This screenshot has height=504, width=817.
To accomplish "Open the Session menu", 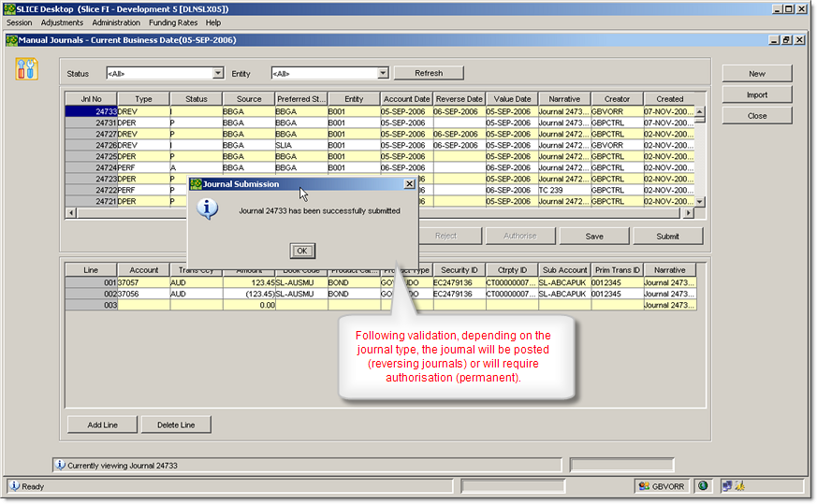I will coord(19,22).
